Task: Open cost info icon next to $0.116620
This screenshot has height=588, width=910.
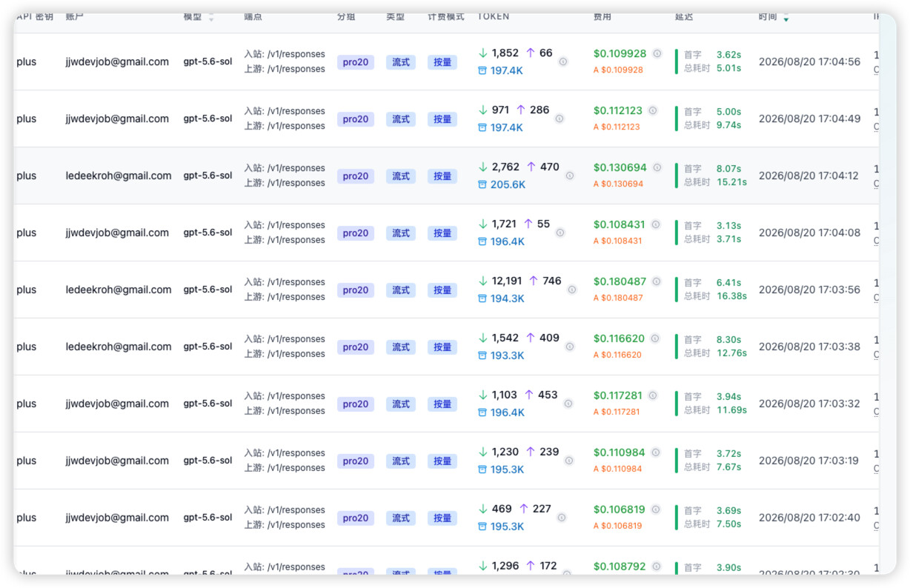Action: click(x=655, y=338)
